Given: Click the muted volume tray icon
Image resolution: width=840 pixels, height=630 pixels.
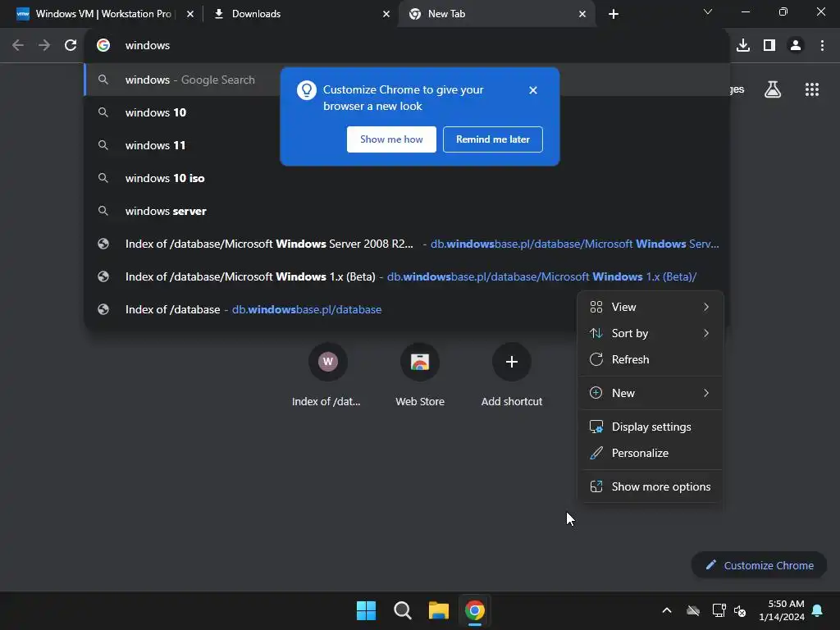Looking at the screenshot, I should tap(740, 610).
